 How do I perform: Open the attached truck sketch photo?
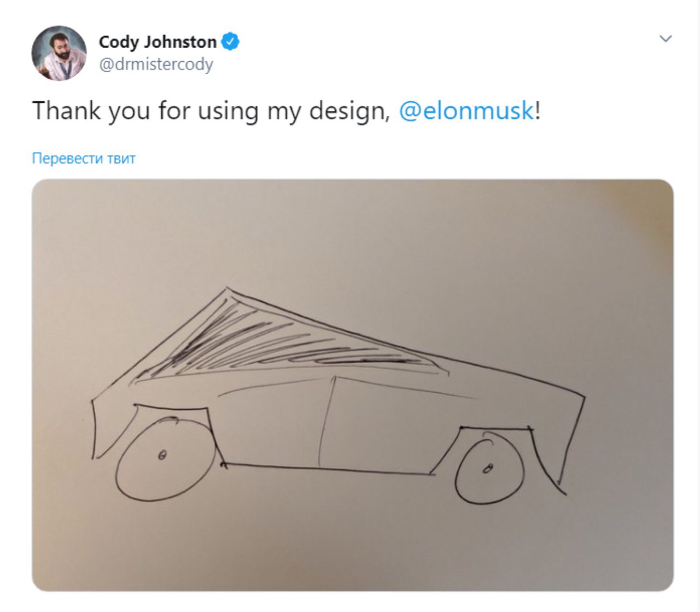point(353,385)
